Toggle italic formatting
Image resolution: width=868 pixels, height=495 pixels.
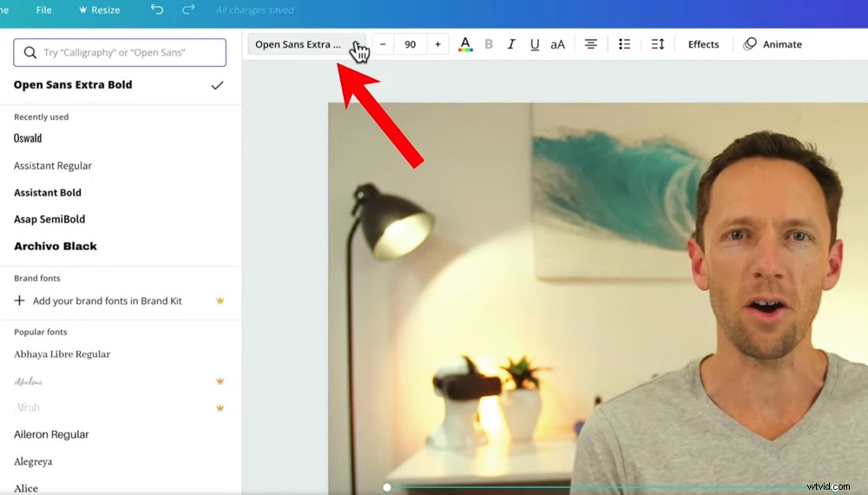coord(511,44)
